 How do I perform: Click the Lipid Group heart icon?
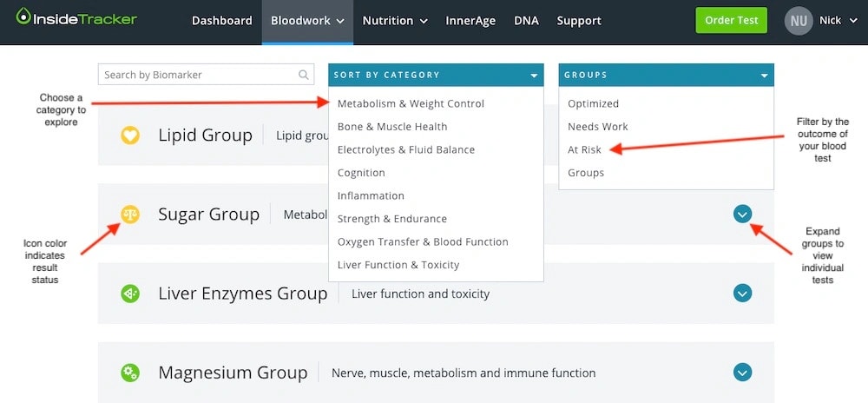pyautogui.click(x=130, y=135)
